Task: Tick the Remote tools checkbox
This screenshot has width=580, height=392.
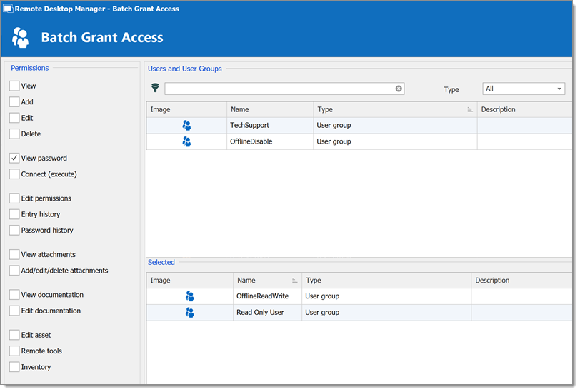Action: 14,351
